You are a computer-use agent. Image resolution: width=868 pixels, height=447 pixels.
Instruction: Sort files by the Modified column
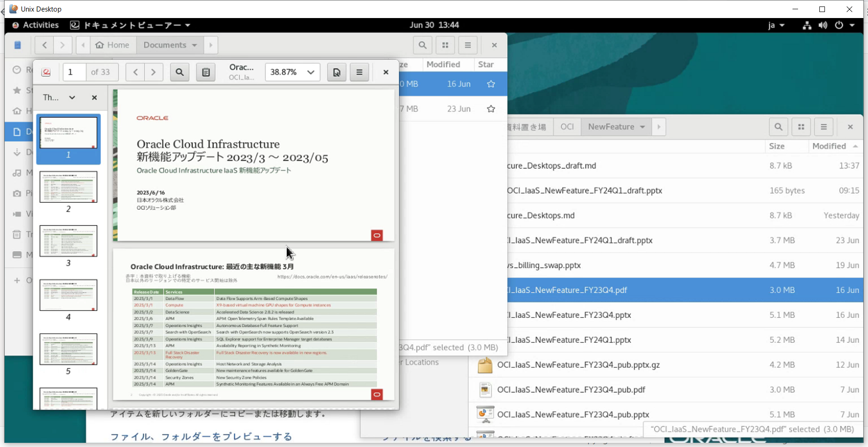[x=829, y=146]
